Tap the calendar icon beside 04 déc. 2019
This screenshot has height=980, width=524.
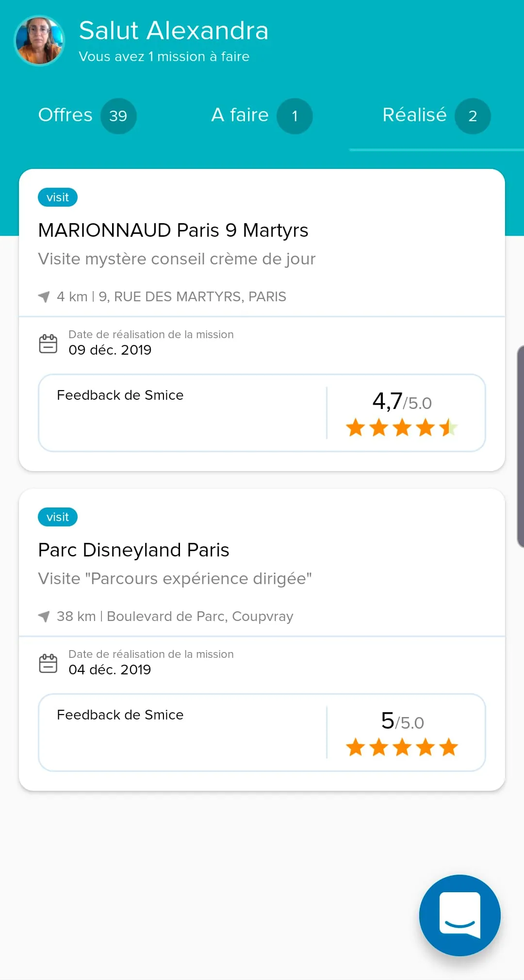(x=48, y=663)
